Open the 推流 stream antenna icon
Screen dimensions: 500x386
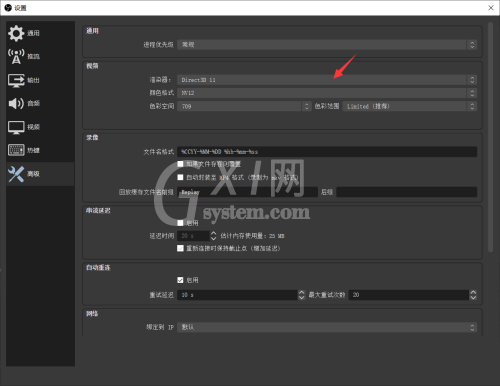[x=16, y=56]
